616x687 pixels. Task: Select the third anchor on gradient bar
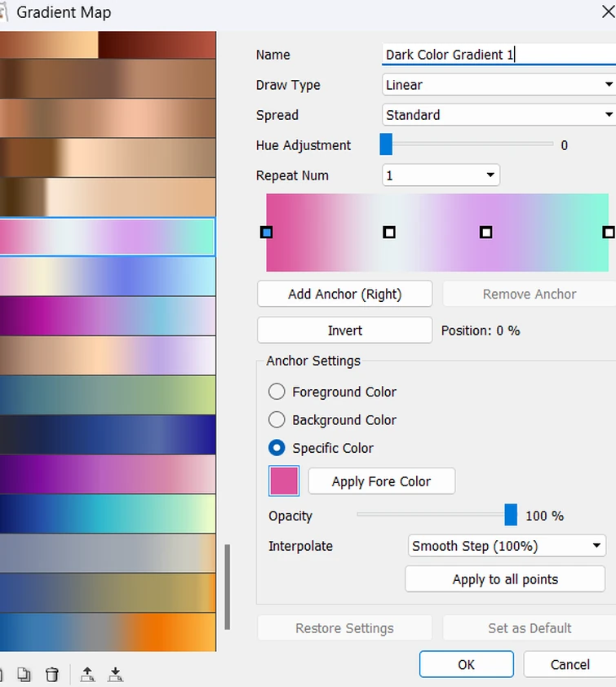[x=486, y=233]
